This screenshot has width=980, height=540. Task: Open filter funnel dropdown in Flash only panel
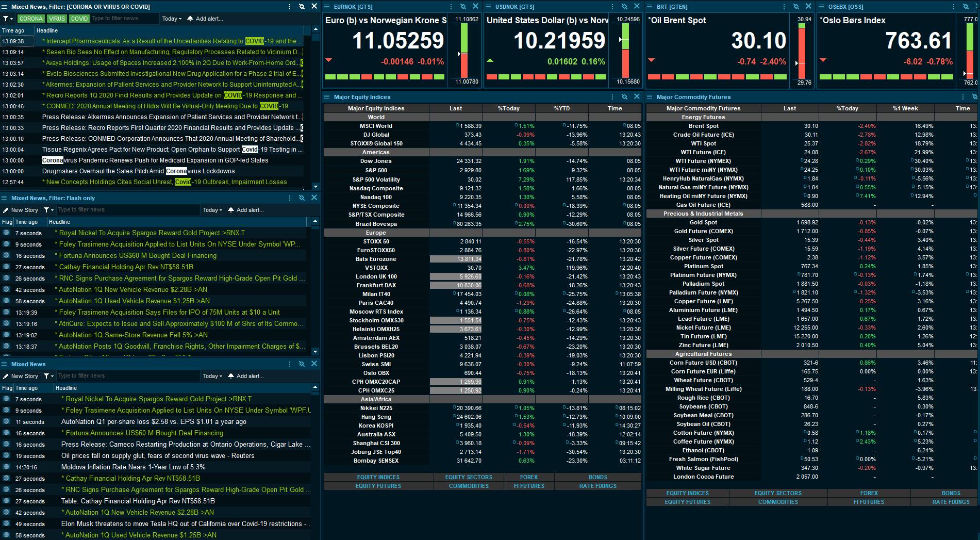[x=48, y=210]
